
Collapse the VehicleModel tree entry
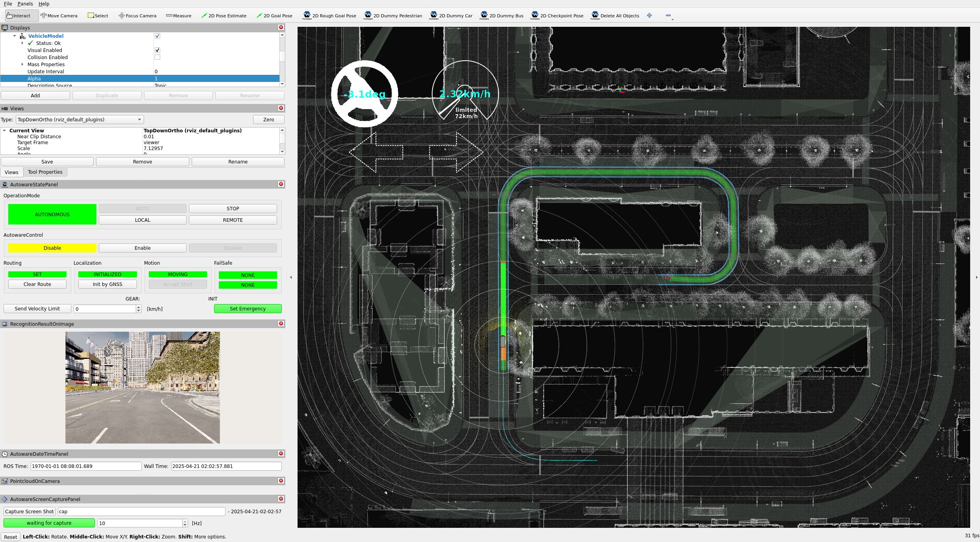point(15,36)
